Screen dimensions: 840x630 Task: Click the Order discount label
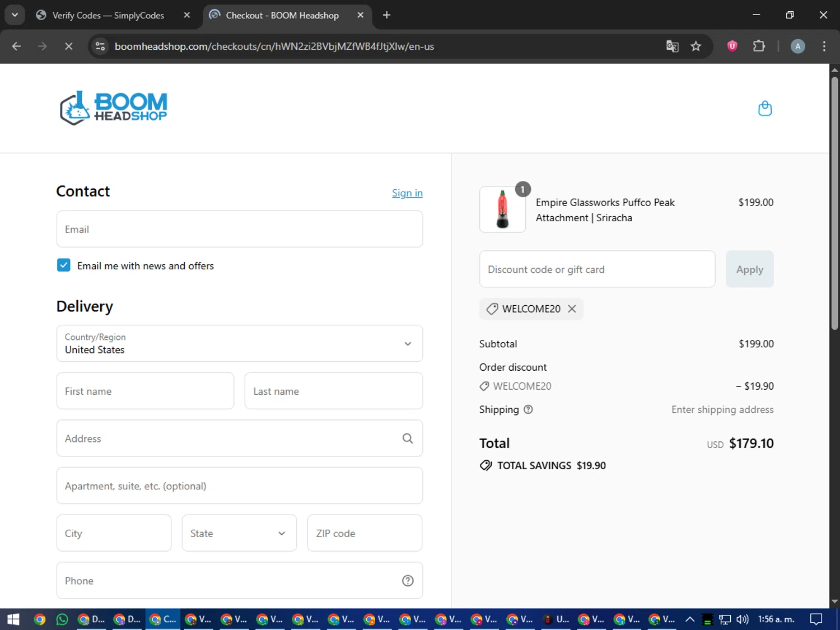click(513, 367)
